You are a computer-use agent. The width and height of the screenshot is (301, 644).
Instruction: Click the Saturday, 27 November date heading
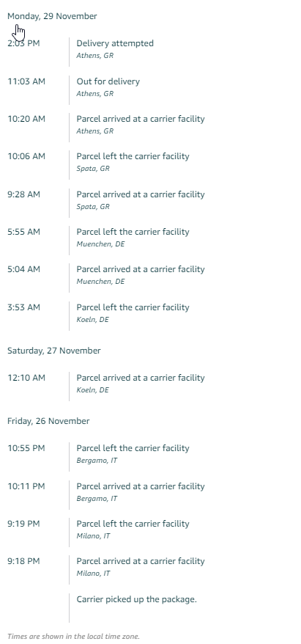click(x=53, y=351)
